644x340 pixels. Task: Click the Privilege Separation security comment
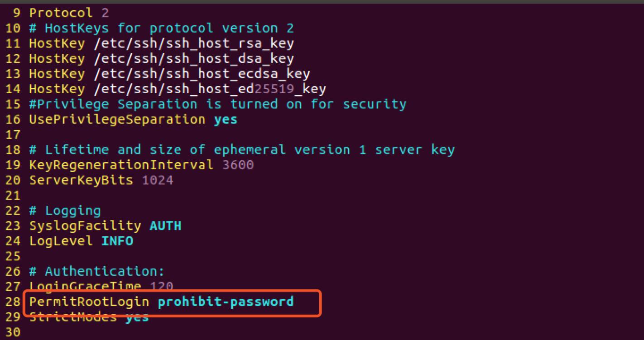tap(217, 104)
